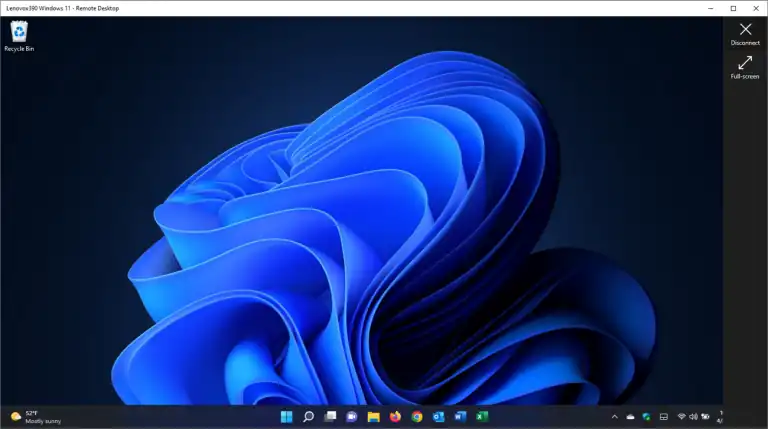768x429 pixels.
Task: Click the touch keyboard tray icon
Action: tap(664, 417)
